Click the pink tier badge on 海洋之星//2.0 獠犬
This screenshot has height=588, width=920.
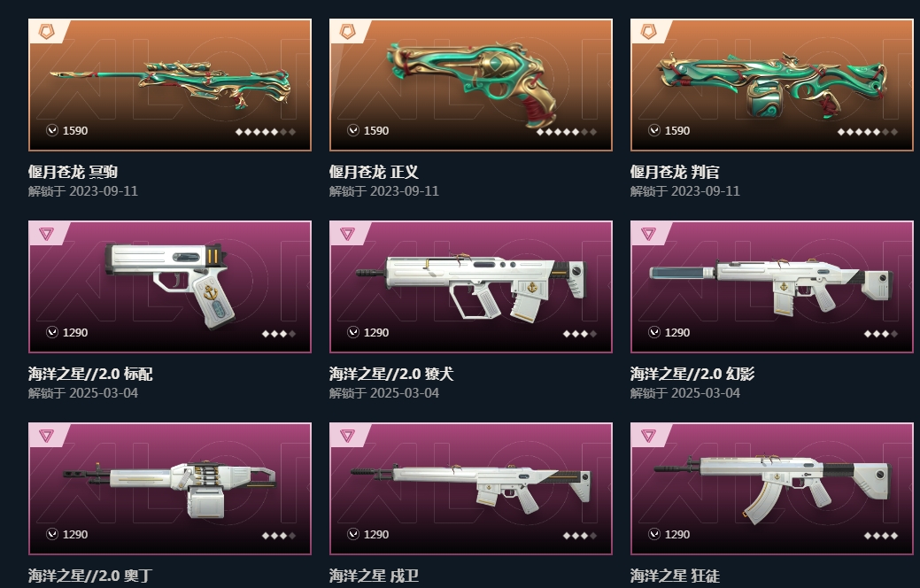click(347, 234)
